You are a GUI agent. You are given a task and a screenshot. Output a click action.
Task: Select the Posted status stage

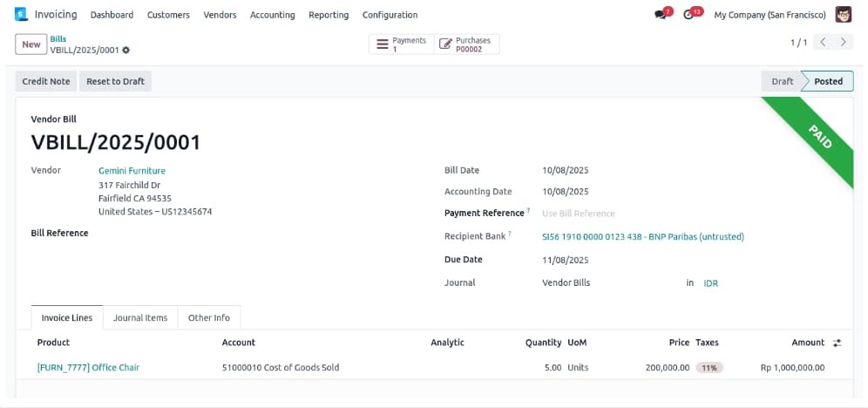coord(828,81)
